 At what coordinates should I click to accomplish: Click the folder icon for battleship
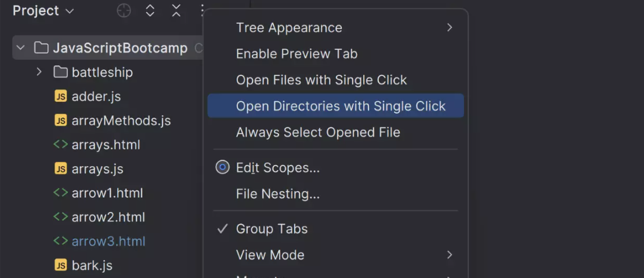[x=60, y=72]
